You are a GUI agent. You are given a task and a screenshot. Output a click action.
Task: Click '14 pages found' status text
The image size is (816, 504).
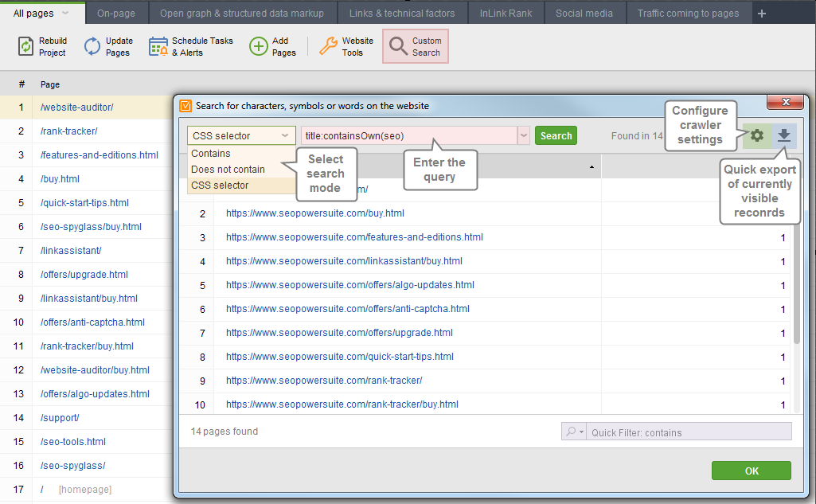[x=224, y=432]
